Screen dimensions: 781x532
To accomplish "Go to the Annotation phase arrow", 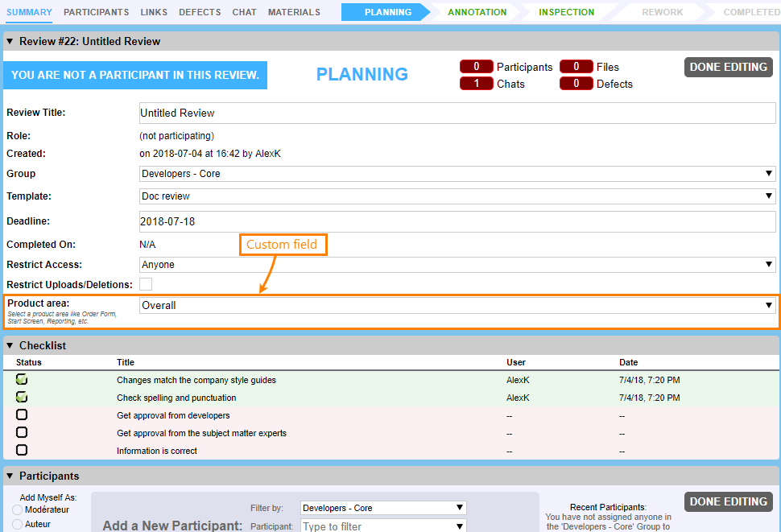I will [x=477, y=12].
